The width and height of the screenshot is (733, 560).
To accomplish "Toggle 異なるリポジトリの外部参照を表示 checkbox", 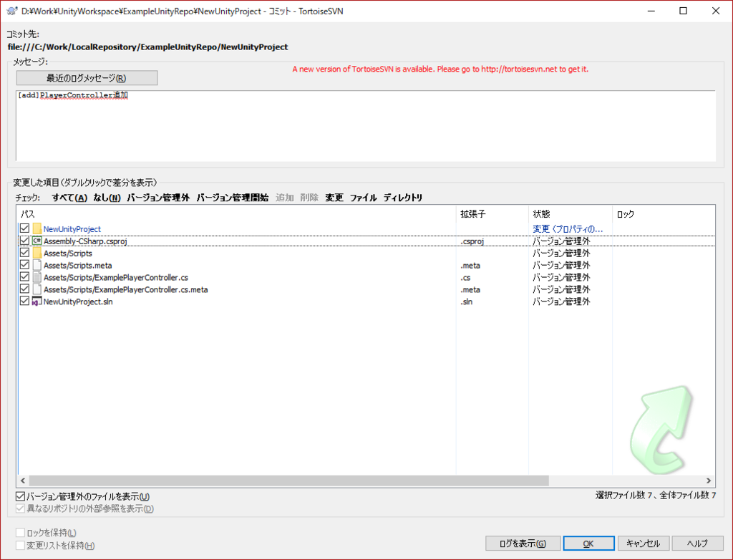I will click(x=20, y=508).
